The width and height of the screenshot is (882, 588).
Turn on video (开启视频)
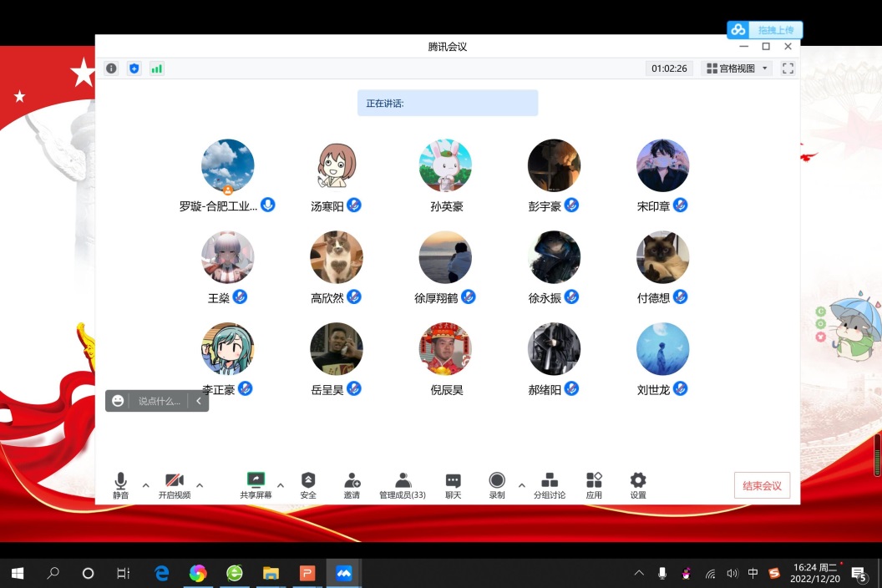point(175,484)
